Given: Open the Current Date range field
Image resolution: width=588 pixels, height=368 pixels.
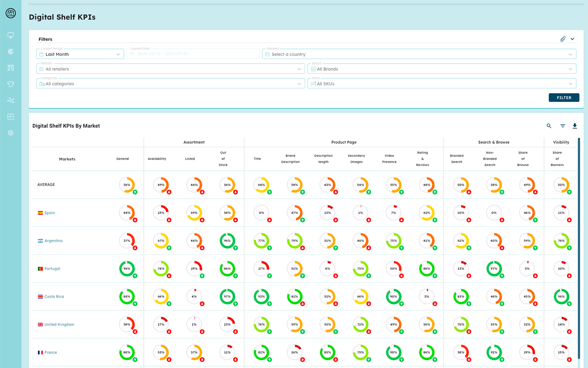Looking at the screenshot, I should click(193, 53).
